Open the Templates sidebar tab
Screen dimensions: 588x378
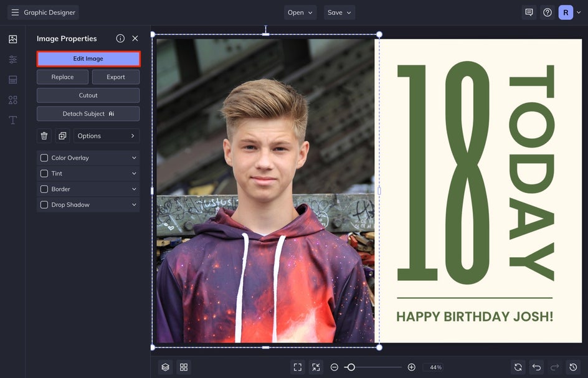point(12,80)
